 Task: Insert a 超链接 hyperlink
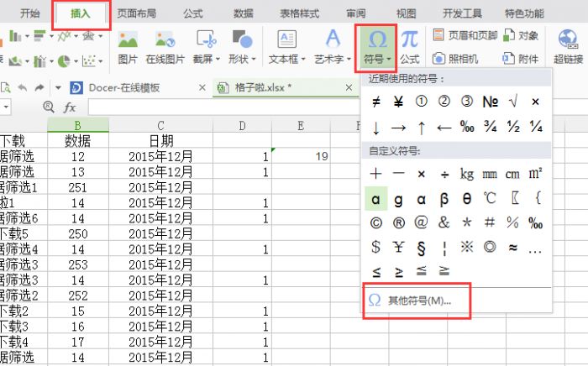point(568,47)
